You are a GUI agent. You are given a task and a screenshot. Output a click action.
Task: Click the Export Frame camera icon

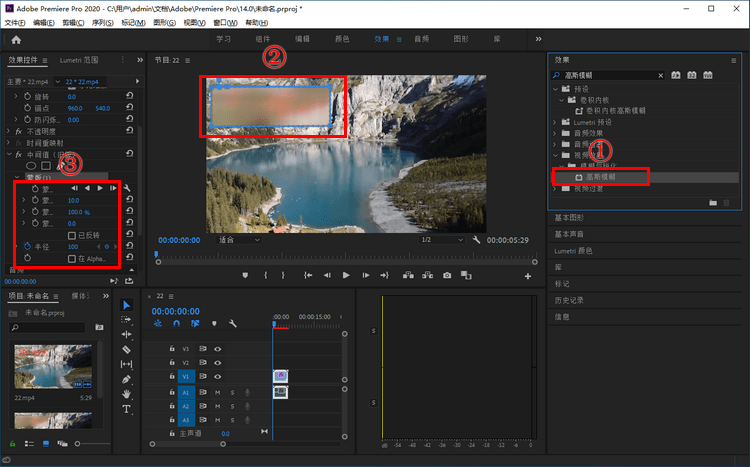(447, 275)
